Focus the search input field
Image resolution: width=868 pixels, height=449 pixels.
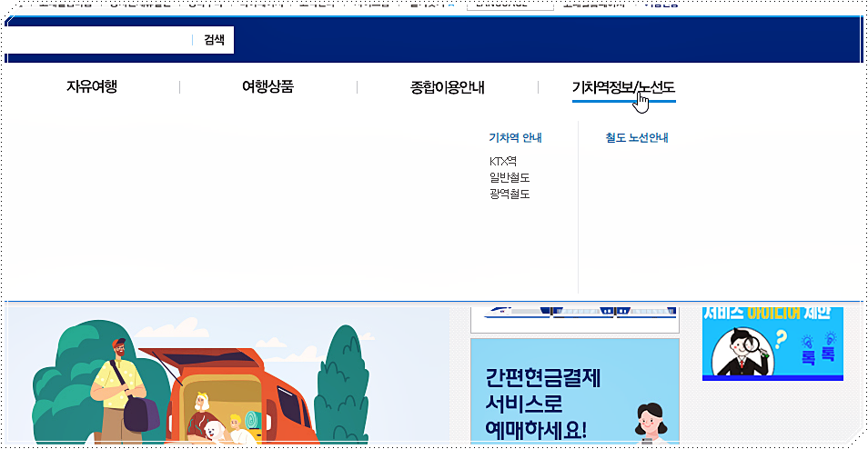(x=98, y=40)
